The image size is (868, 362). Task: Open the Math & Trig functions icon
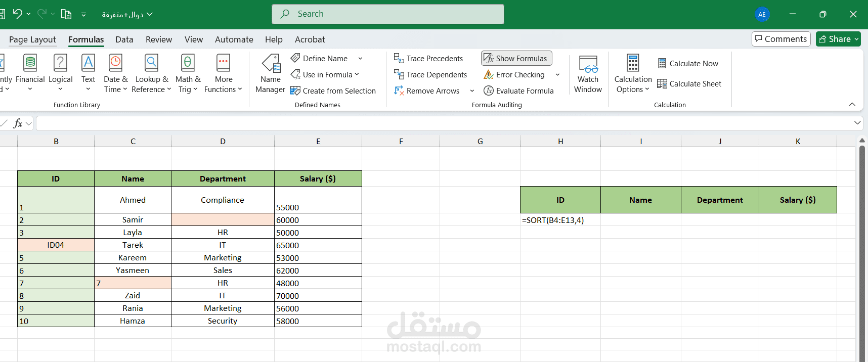188,63
